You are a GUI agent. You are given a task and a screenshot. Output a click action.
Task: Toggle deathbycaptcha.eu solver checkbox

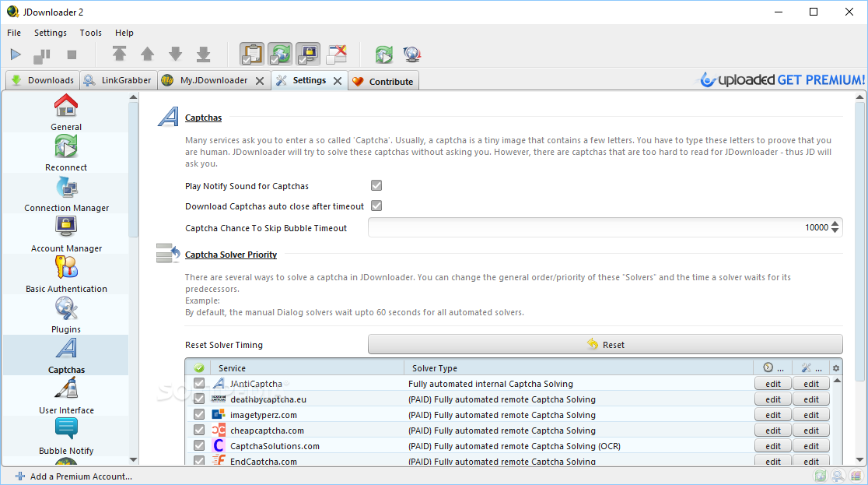coord(199,399)
